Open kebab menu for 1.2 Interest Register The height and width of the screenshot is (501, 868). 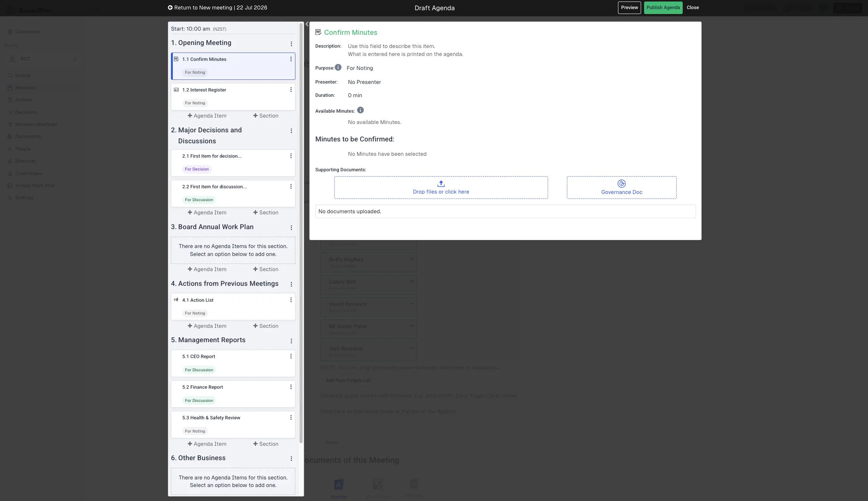(291, 90)
